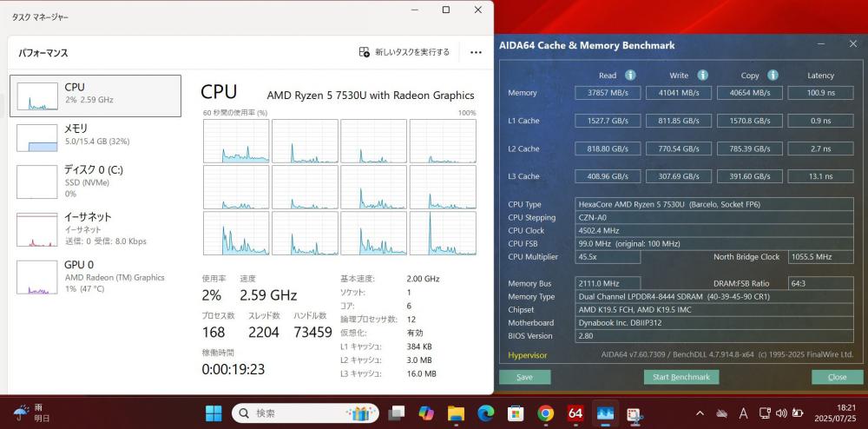Click Save button in AIDA64
This screenshot has height=429, width=868.
(x=525, y=377)
